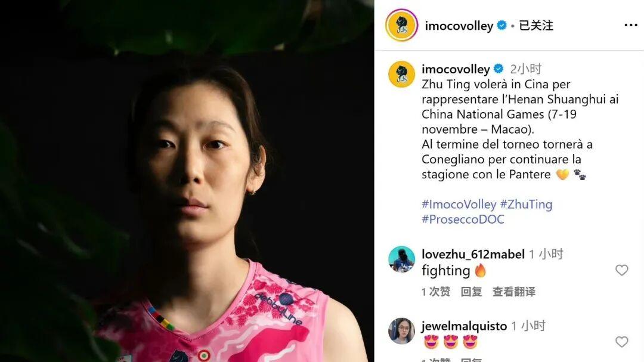Image resolution: width=644 pixels, height=362 pixels.
Task: Click the header imocovolley username
Action: (459, 26)
